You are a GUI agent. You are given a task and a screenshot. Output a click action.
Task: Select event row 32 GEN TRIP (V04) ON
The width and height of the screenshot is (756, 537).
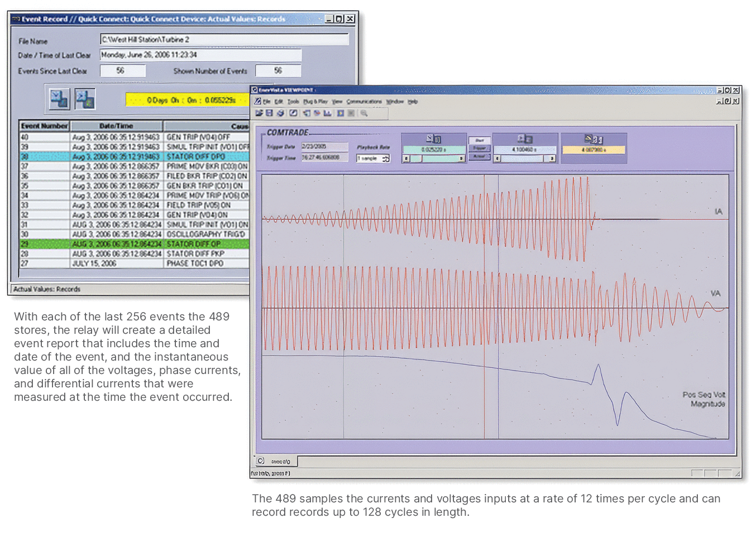tap(134, 215)
